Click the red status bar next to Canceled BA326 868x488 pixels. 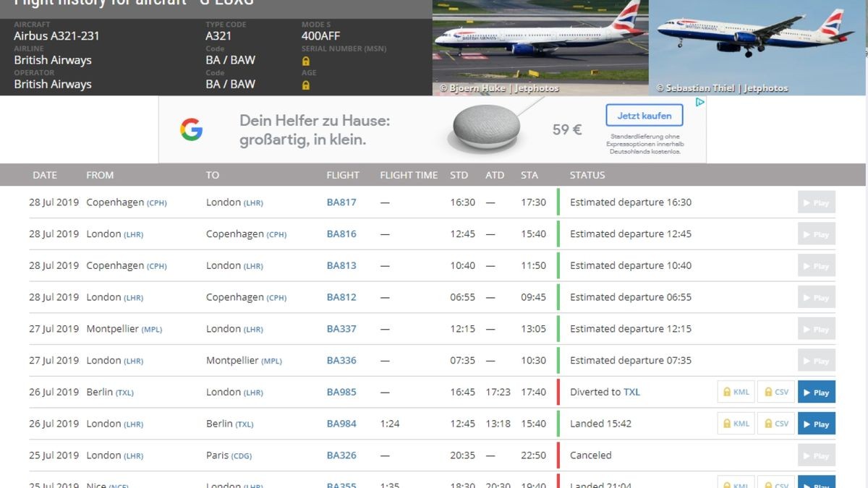click(x=558, y=455)
